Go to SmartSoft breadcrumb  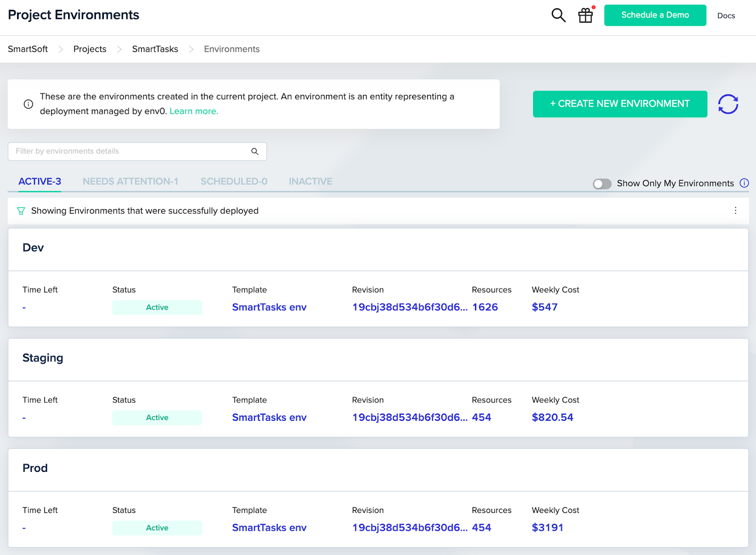click(x=28, y=49)
